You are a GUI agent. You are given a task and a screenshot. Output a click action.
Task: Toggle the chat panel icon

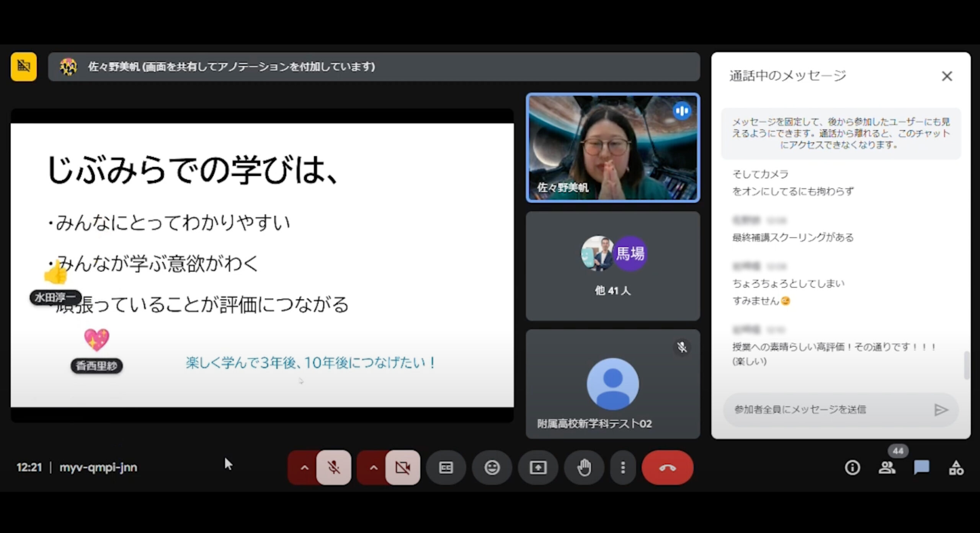(921, 467)
